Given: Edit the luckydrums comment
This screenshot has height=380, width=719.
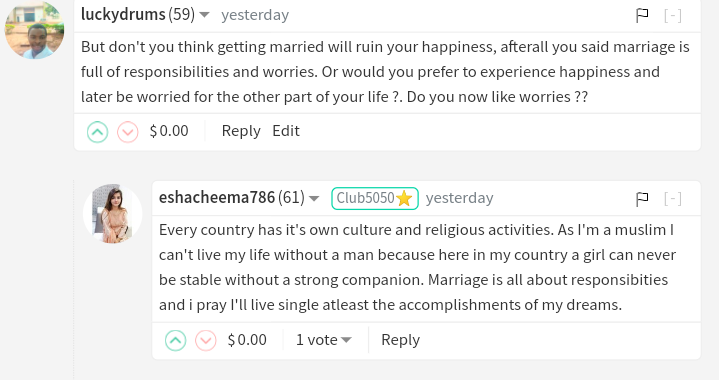Looking at the screenshot, I should 286,131.
